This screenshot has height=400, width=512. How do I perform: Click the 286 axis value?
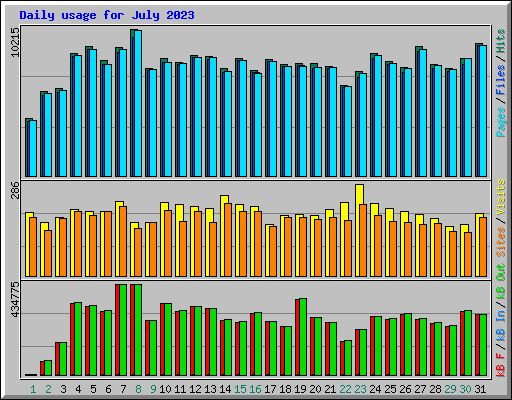point(15,190)
